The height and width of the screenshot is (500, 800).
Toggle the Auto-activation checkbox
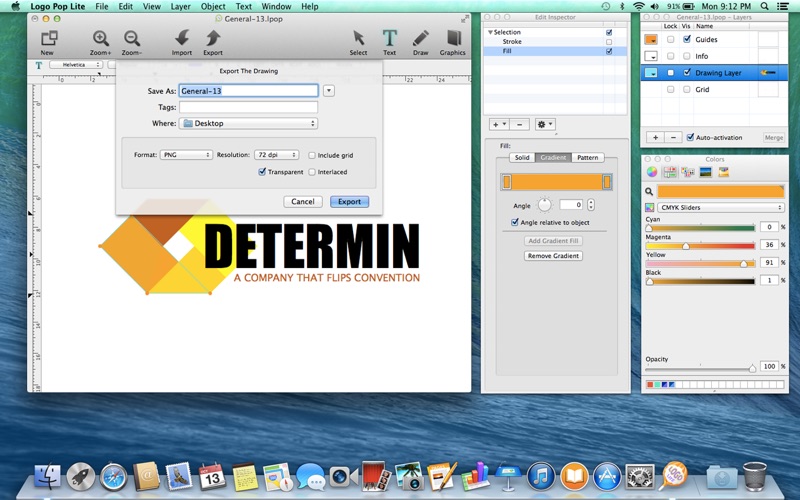pyautogui.click(x=690, y=137)
